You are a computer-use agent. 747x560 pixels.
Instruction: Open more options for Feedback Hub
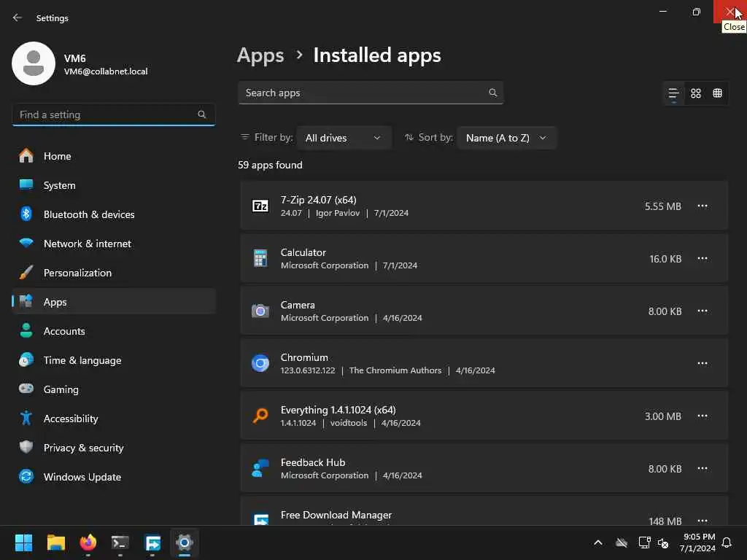point(703,469)
